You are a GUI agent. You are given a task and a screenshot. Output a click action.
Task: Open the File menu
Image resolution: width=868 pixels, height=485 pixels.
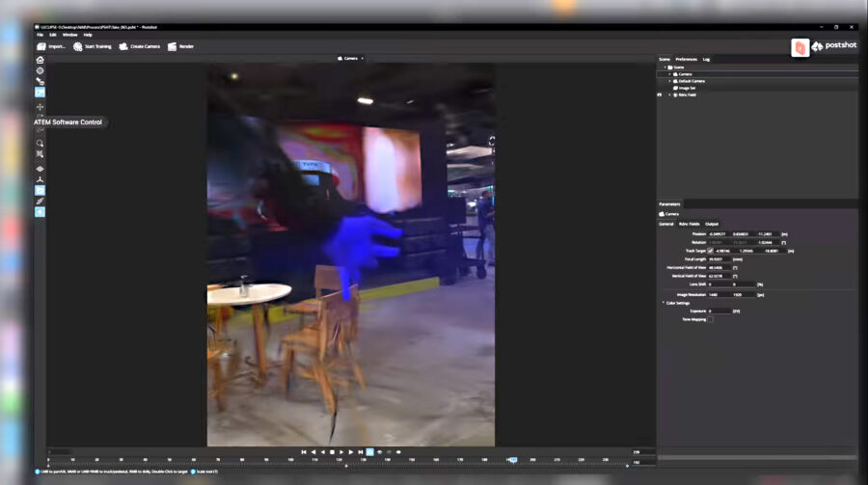click(x=40, y=35)
